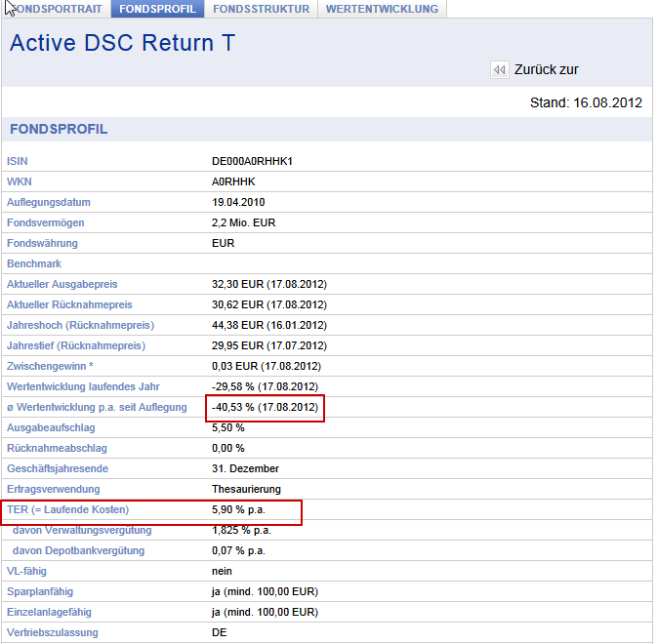Click the FONDSPROFIL section header
The image size is (657, 644).
(x=59, y=129)
